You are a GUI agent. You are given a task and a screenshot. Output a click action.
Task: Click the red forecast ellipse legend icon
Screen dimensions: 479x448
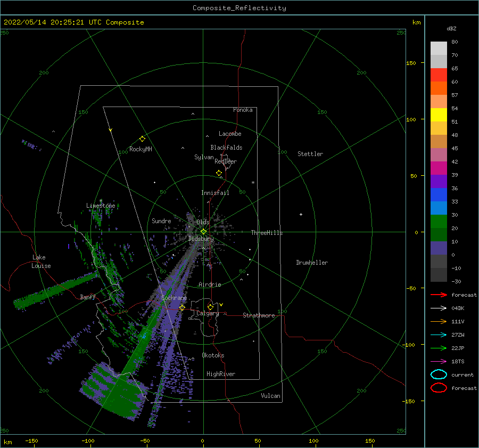tap(439, 388)
